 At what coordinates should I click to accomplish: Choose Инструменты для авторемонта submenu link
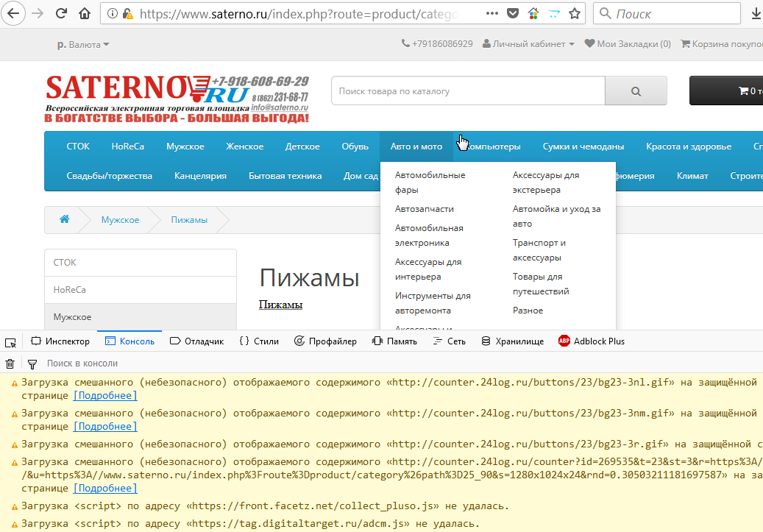[433, 303]
